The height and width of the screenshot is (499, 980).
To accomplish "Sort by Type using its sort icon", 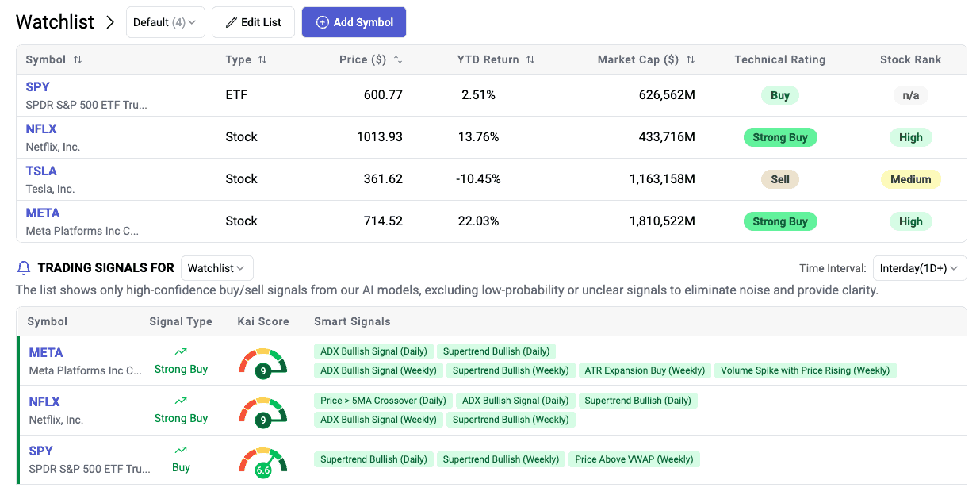I will click(x=262, y=60).
